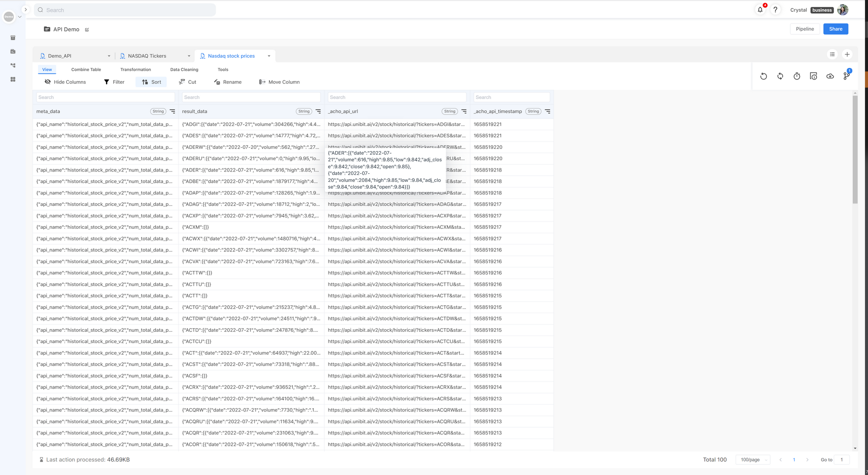The image size is (868, 475).
Task: Open the 100/page size dropdown
Action: (753, 460)
